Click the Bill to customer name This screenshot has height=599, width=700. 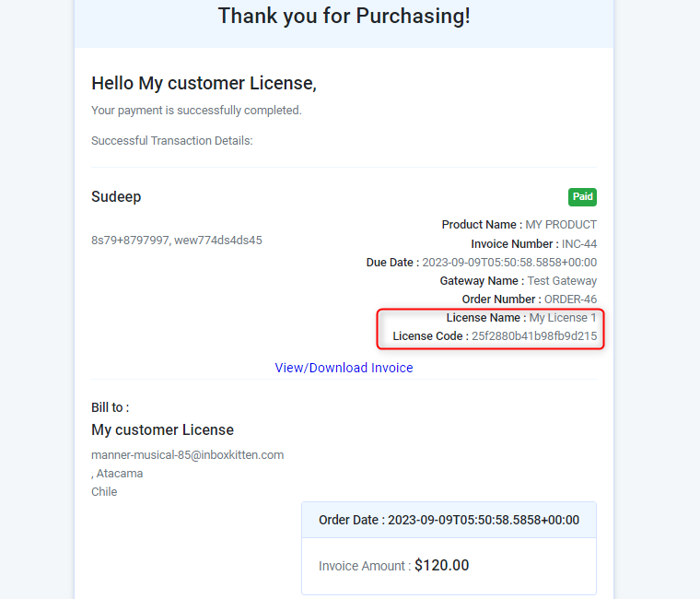click(x=162, y=429)
